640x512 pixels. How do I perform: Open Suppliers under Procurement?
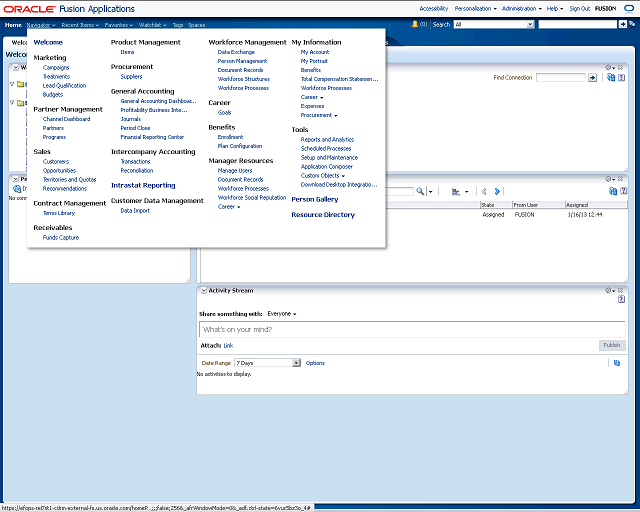pos(131,77)
